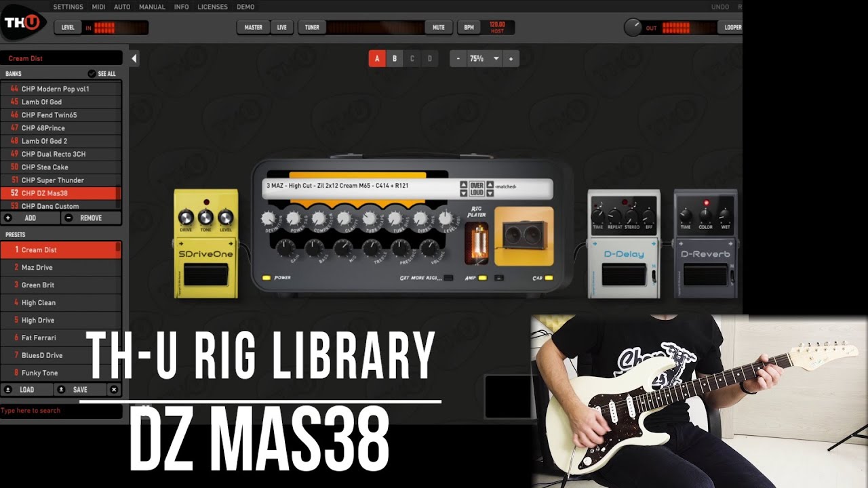Click the Get More Rigs label
The width and height of the screenshot is (868, 488).
(x=420, y=278)
